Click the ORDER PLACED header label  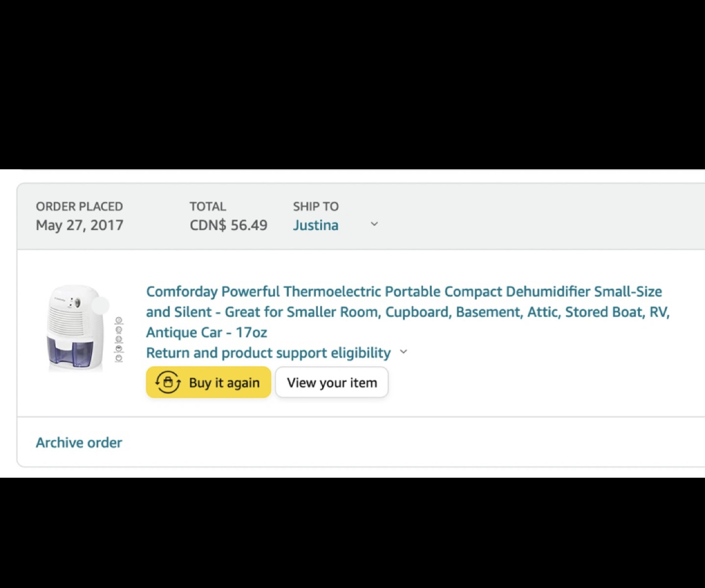79,207
